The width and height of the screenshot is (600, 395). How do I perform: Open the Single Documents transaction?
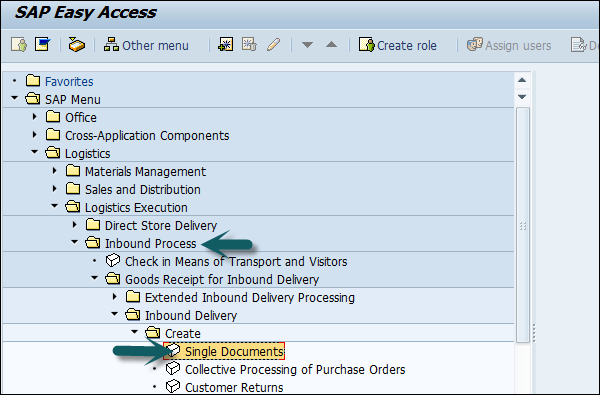coord(234,351)
